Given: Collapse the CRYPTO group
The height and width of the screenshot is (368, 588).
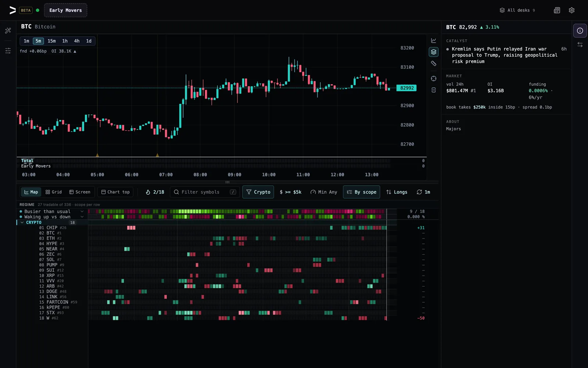Looking at the screenshot, I should tap(22, 222).
